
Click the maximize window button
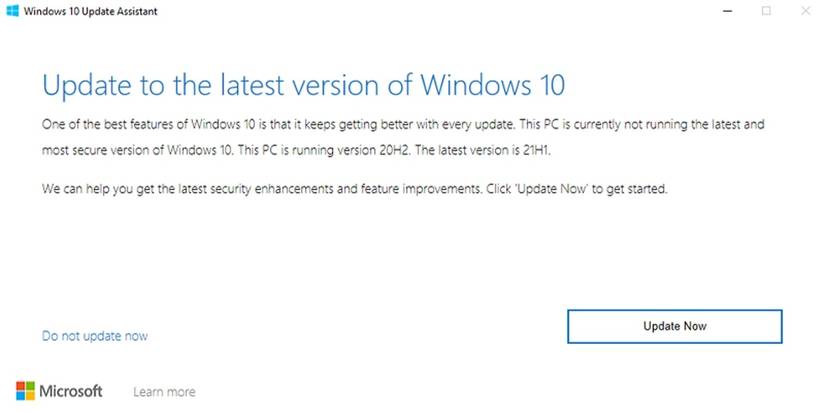pyautogui.click(x=766, y=11)
